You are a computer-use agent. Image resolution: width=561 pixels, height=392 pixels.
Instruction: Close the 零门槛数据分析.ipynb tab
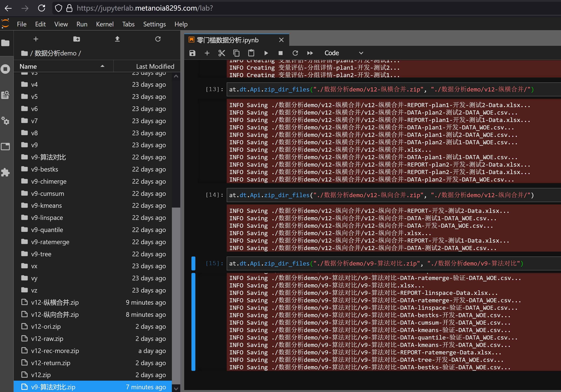coord(281,40)
